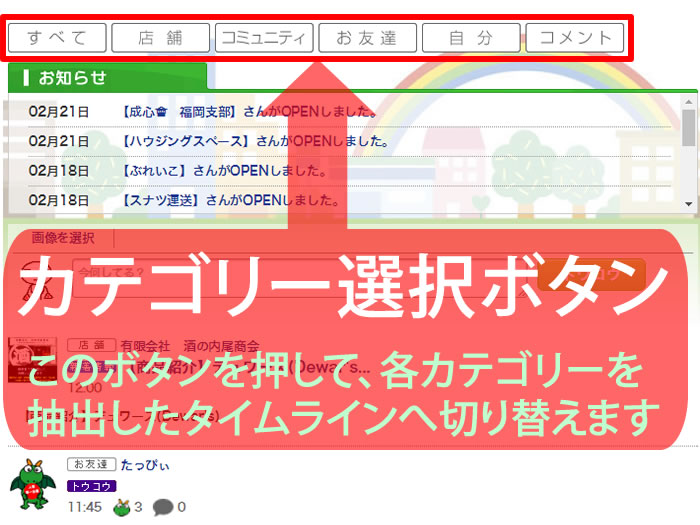Open the コミュニティ category timeline
This screenshot has height=525, width=700.
click(264, 38)
